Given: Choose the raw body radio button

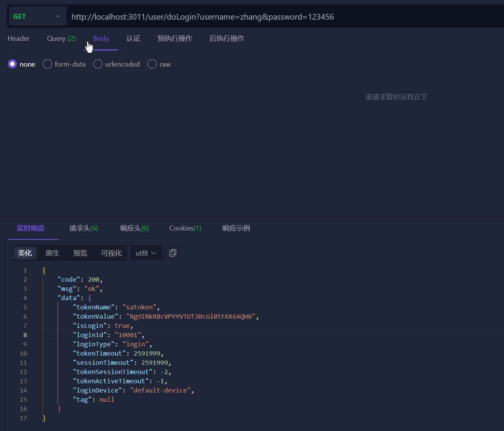Looking at the screenshot, I should [152, 64].
